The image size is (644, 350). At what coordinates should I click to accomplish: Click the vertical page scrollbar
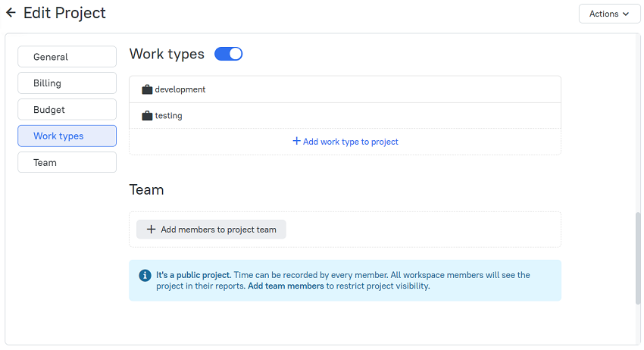click(x=638, y=258)
